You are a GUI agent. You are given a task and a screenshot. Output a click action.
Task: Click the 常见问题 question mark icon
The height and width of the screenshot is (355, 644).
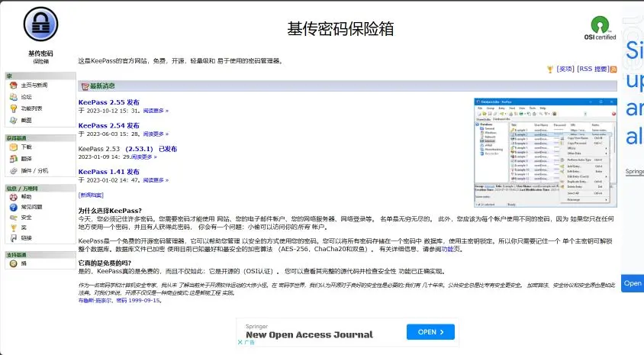tap(14, 207)
